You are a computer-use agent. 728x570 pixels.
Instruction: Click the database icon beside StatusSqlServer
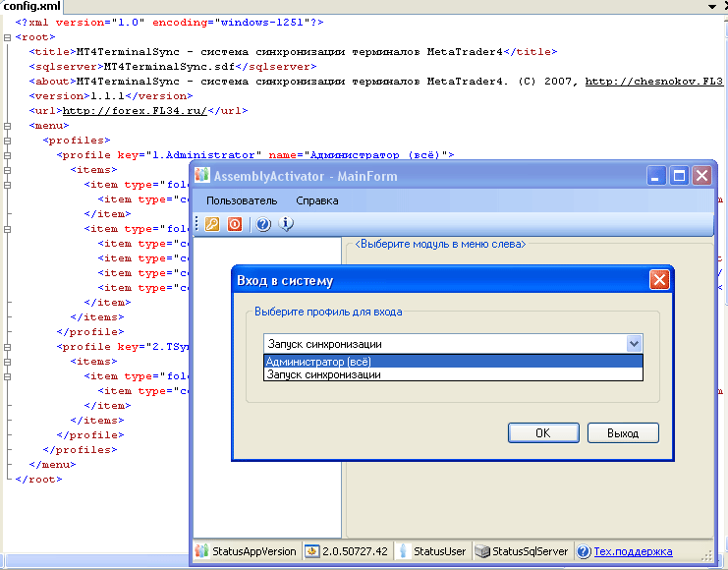[482, 551]
